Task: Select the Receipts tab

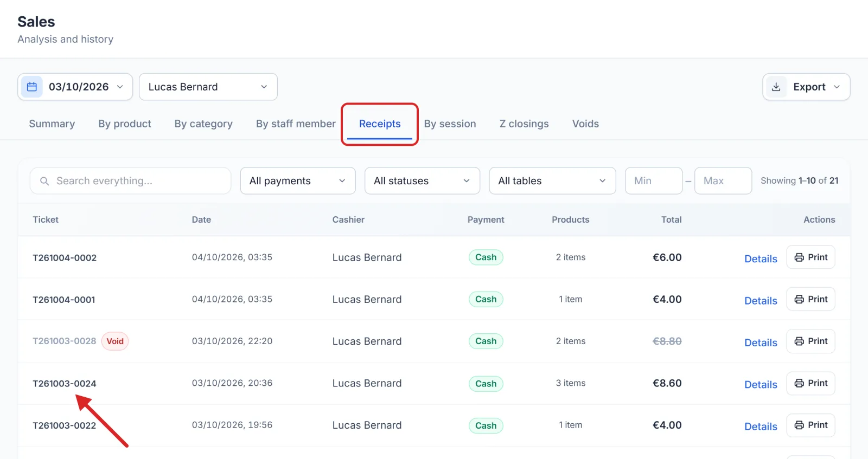Action: [380, 124]
